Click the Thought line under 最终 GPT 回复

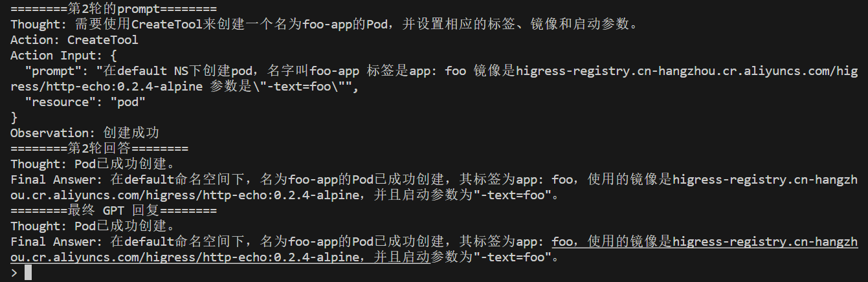tap(92, 226)
